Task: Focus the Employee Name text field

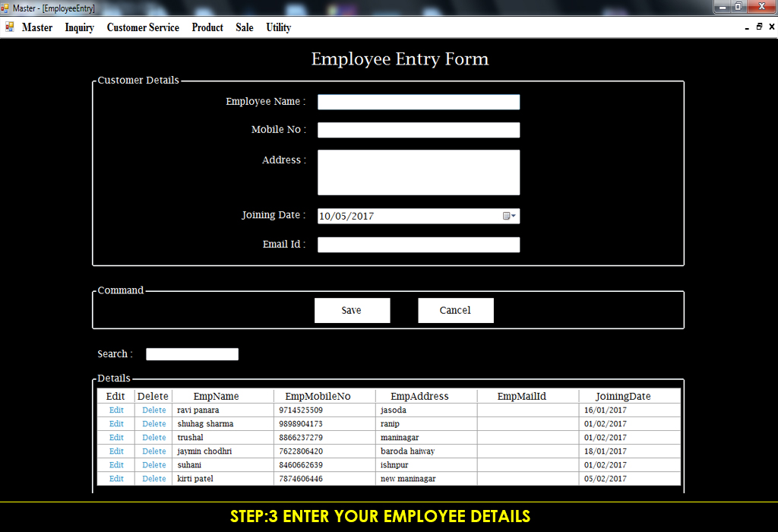Action: pyautogui.click(x=419, y=102)
